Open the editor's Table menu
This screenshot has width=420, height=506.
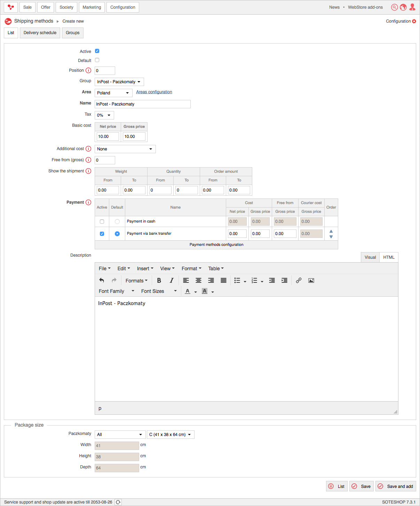pos(216,268)
